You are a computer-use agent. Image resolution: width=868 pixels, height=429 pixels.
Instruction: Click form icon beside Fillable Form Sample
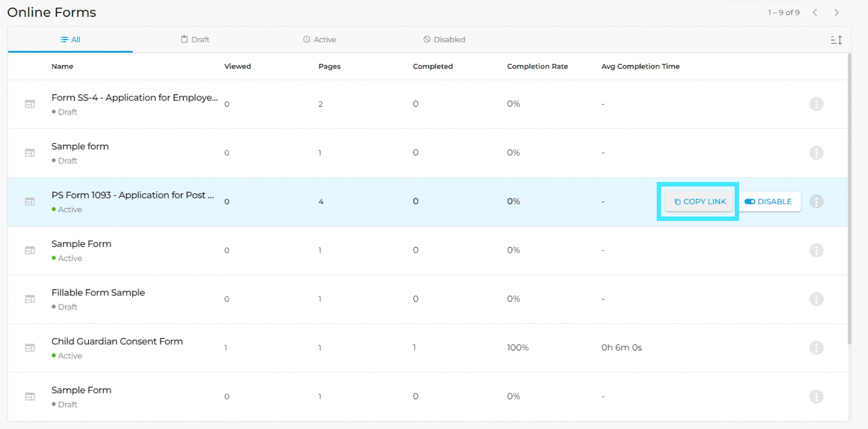click(x=30, y=299)
